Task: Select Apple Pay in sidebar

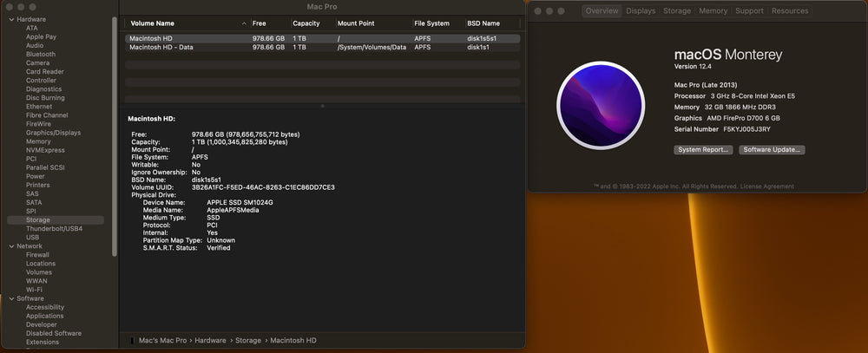Action: click(x=41, y=37)
